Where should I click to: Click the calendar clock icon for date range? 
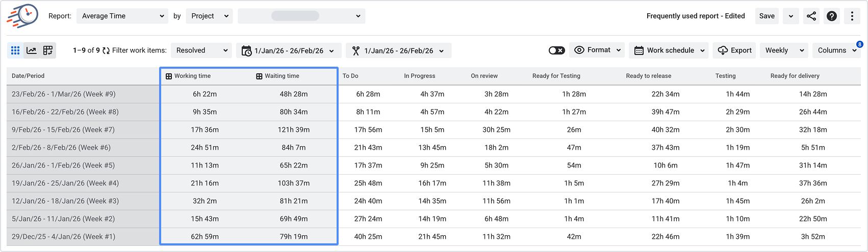246,51
